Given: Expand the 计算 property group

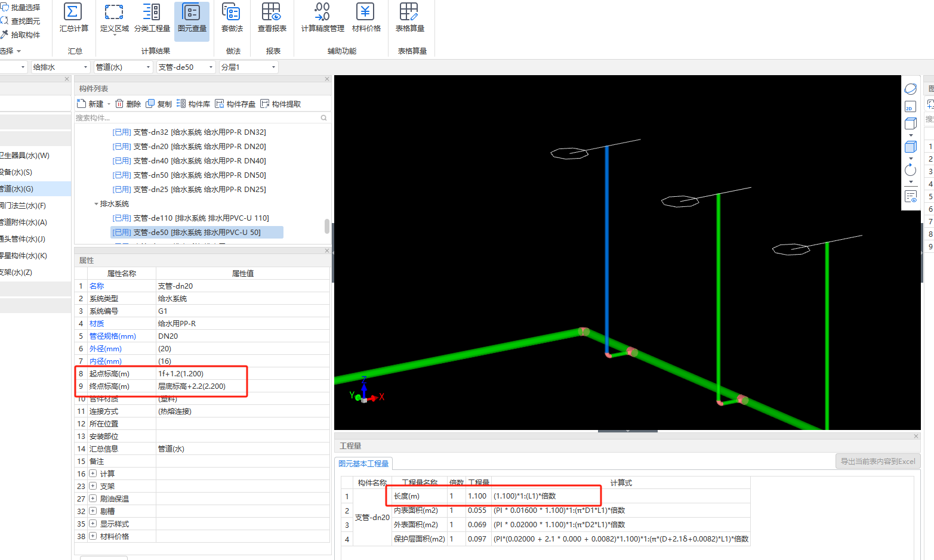Looking at the screenshot, I should pyautogui.click(x=93, y=474).
